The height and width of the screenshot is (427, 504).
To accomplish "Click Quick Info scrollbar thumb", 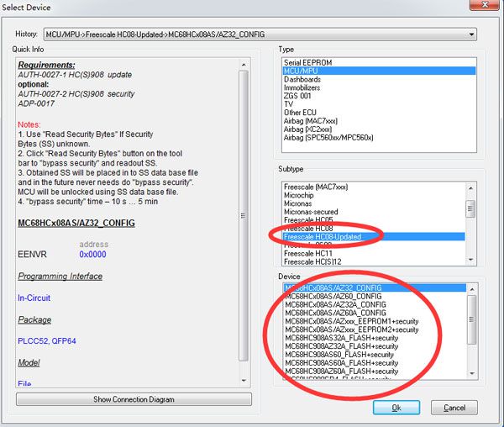I will 244,215.
